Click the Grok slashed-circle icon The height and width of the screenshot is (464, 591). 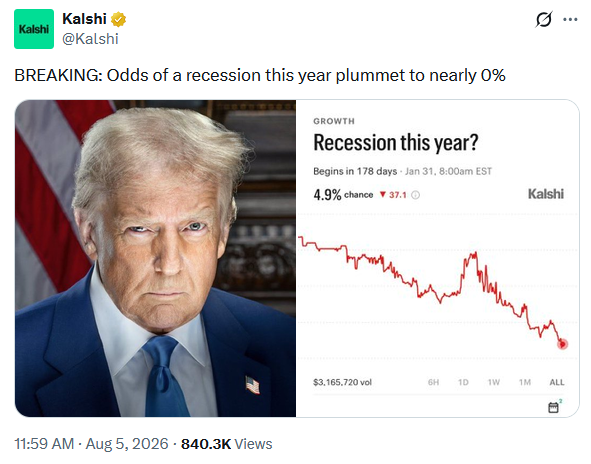click(x=544, y=19)
